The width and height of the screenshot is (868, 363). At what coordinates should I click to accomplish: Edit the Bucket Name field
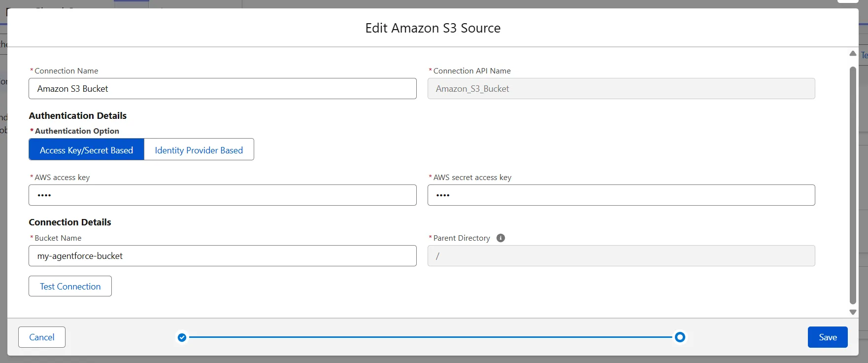(222, 256)
